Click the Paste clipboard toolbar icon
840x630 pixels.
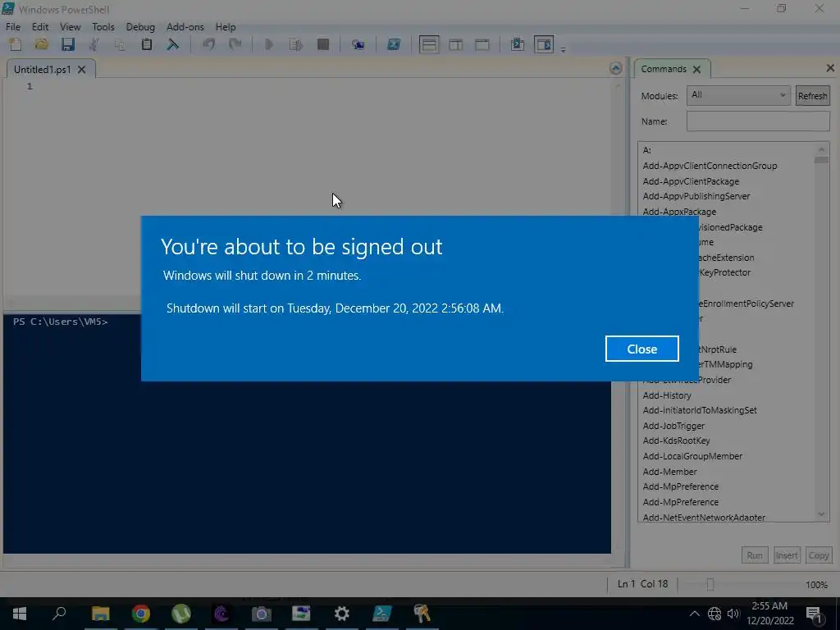click(x=146, y=44)
